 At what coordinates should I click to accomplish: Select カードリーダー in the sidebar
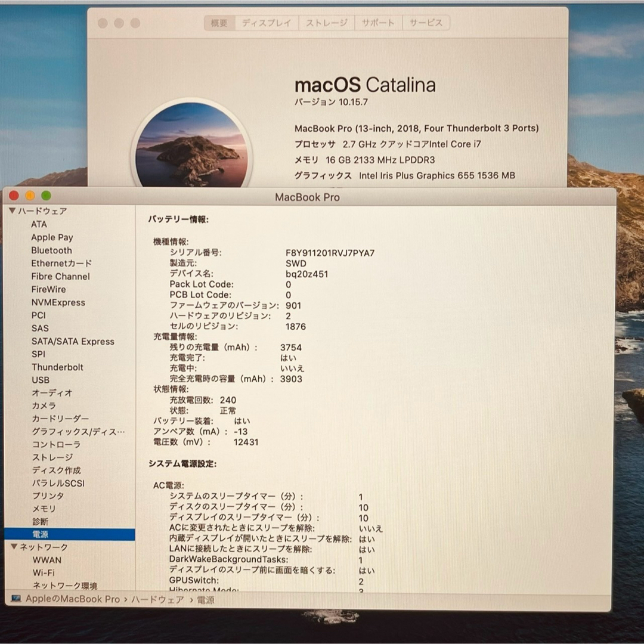click(60, 419)
